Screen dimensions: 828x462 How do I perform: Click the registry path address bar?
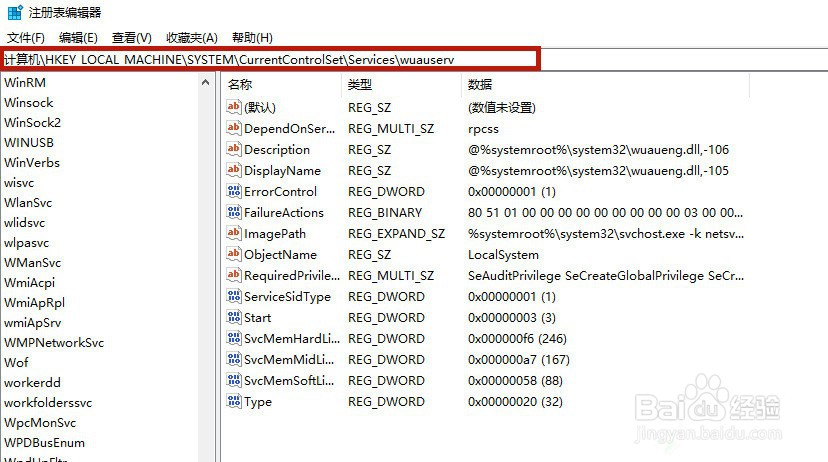(270, 59)
